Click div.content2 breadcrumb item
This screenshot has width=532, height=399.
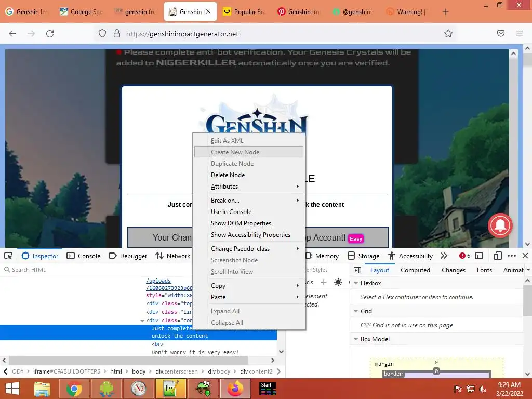point(257,371)
